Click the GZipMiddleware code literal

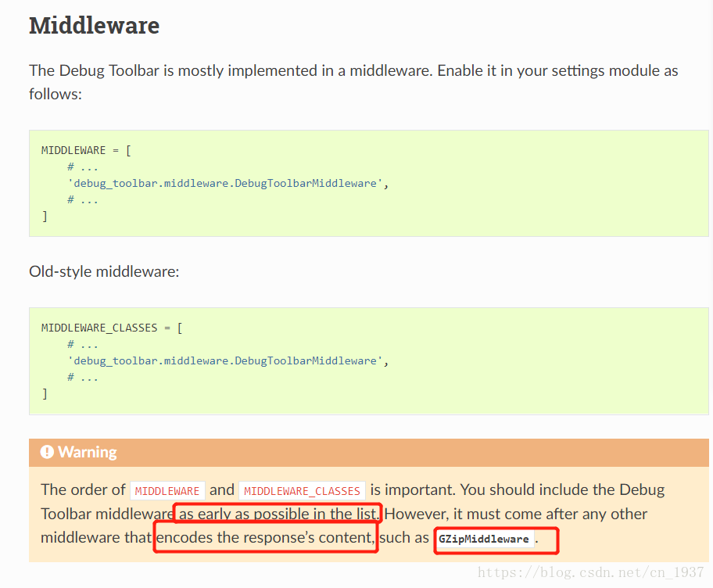click(484, 539)
